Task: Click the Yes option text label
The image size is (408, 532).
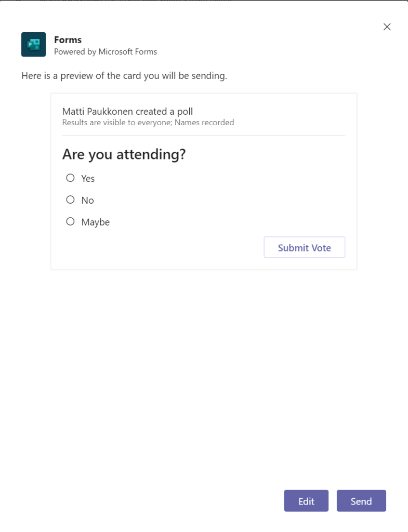Action: [88, 178]
